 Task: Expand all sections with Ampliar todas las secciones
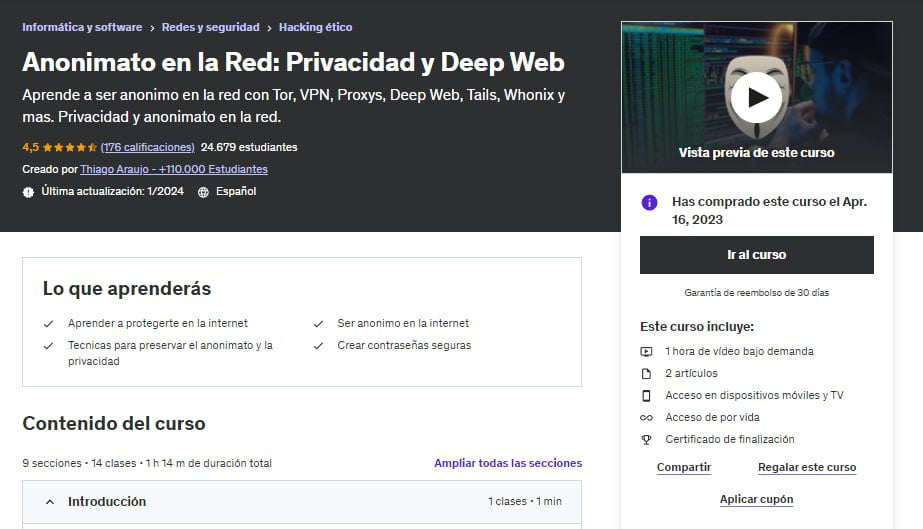click(507, 463)
